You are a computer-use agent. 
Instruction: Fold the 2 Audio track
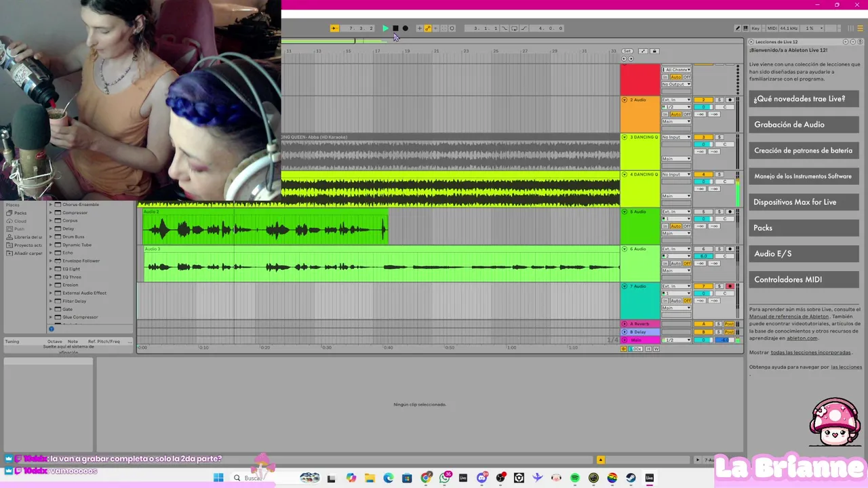(x=625, y=100)
